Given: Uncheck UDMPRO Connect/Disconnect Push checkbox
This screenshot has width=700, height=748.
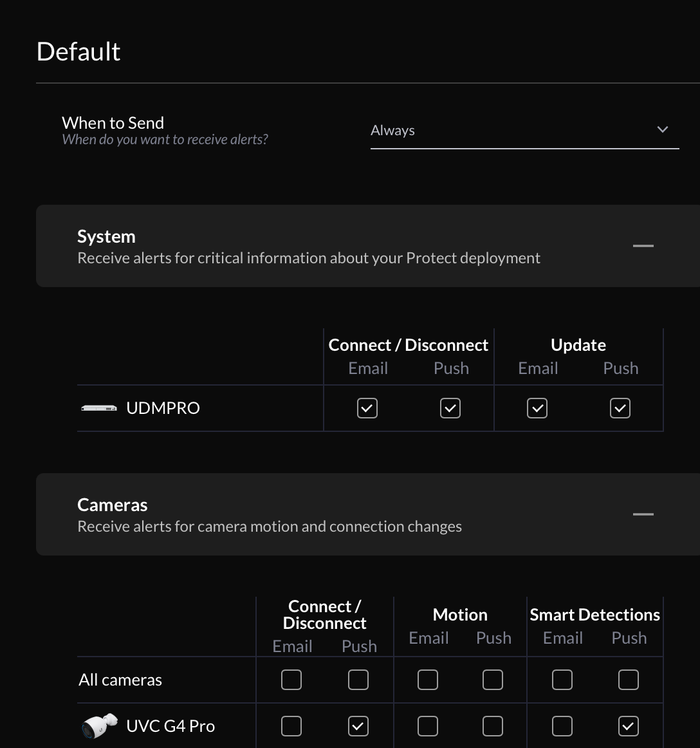Looking at the screenshot, I should point(450,408).
